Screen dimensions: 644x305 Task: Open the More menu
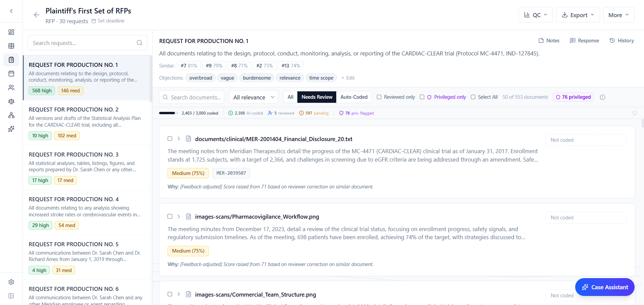pyautogui.click(x=618, y=15)
